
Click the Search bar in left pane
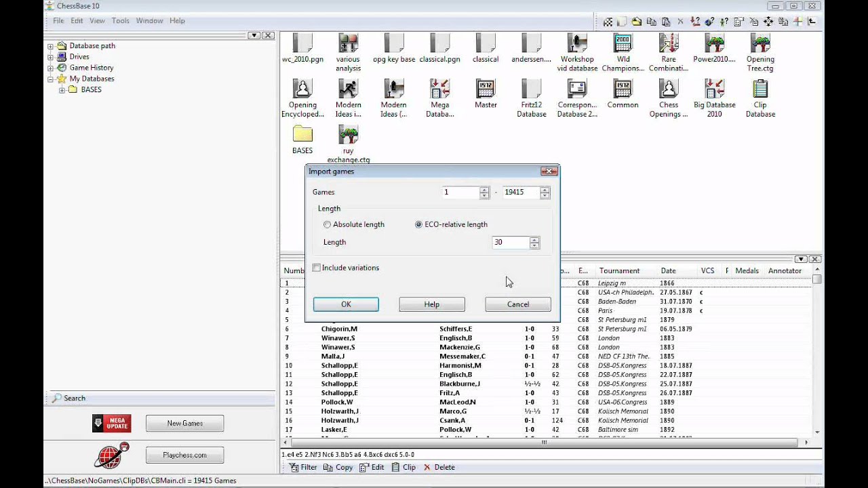pos(159,399)
